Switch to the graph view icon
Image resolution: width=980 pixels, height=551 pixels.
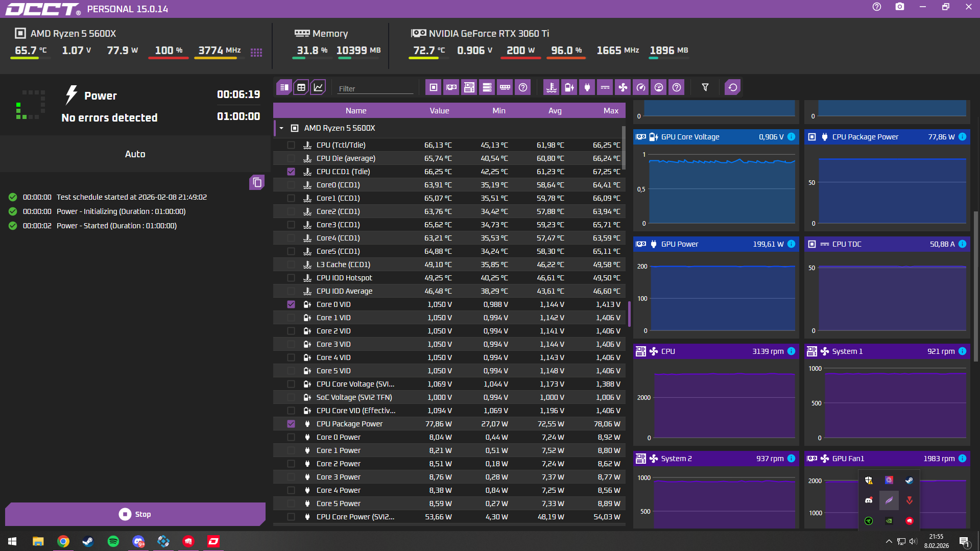tap(318, 87)
